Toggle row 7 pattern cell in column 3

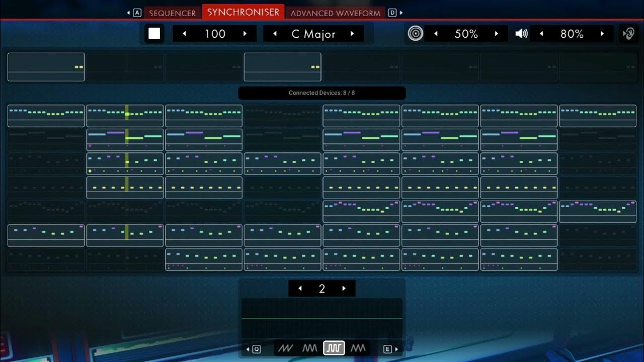point(204,259)
